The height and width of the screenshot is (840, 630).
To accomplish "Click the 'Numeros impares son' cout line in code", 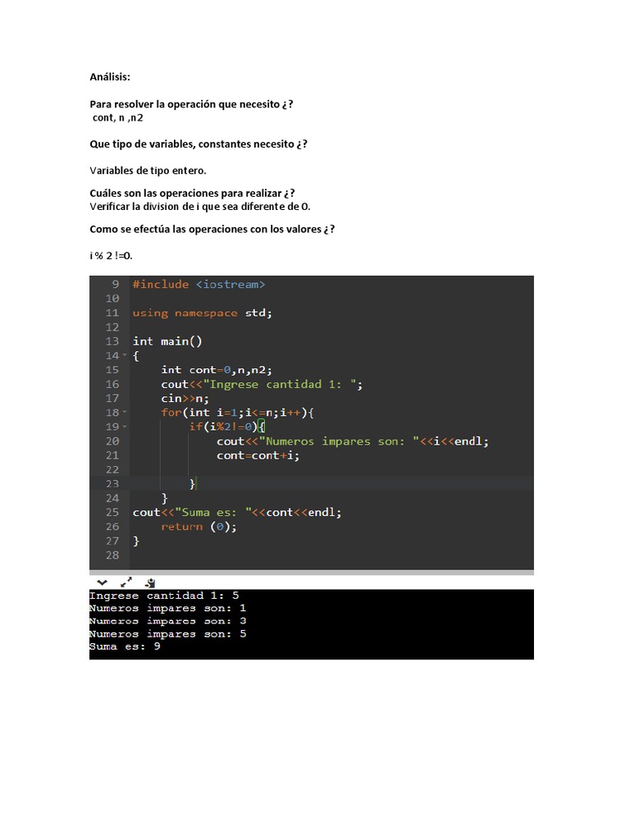I will pos(353,441).
